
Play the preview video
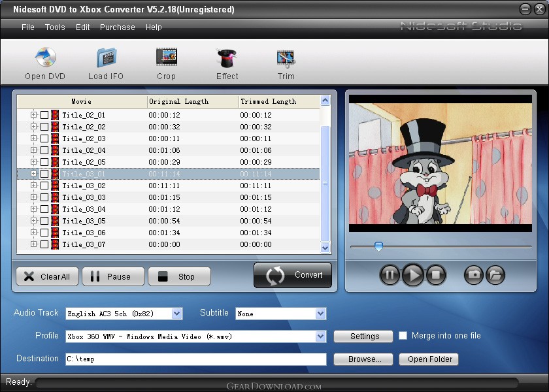click(413, 275)
